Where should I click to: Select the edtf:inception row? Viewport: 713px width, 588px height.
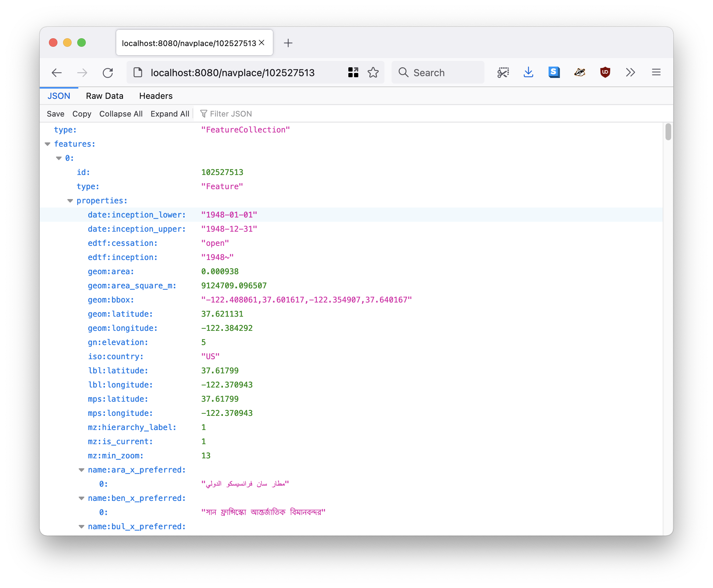coord(351,257)
